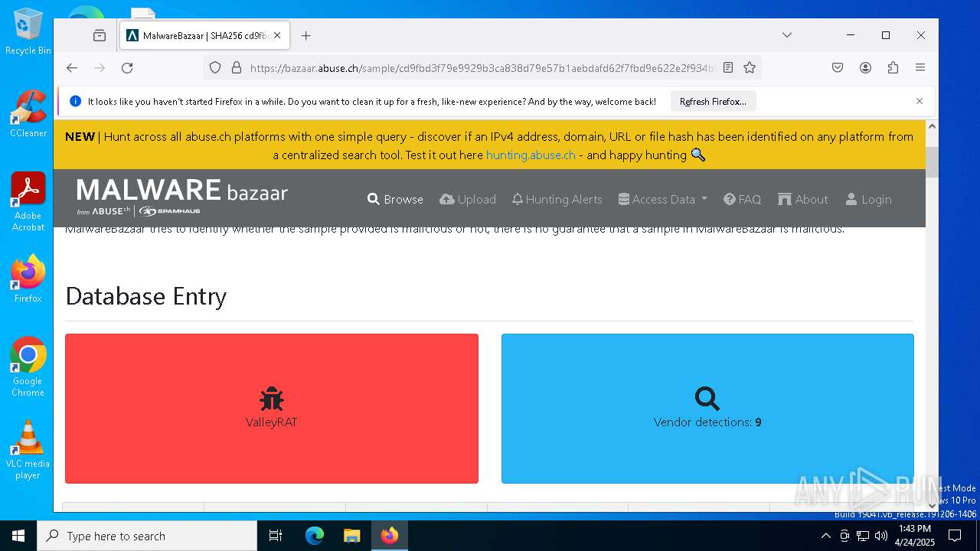This screenshot has width=980, height=551.
Task: Close the MalwareBazaar browser tab
Action: coord(277,35)
